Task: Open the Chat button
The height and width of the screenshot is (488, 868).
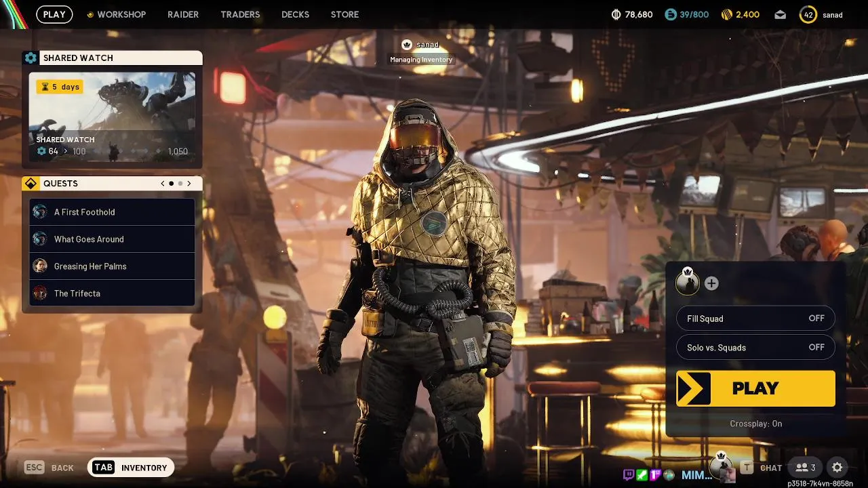Action: (x=771, y=468)
